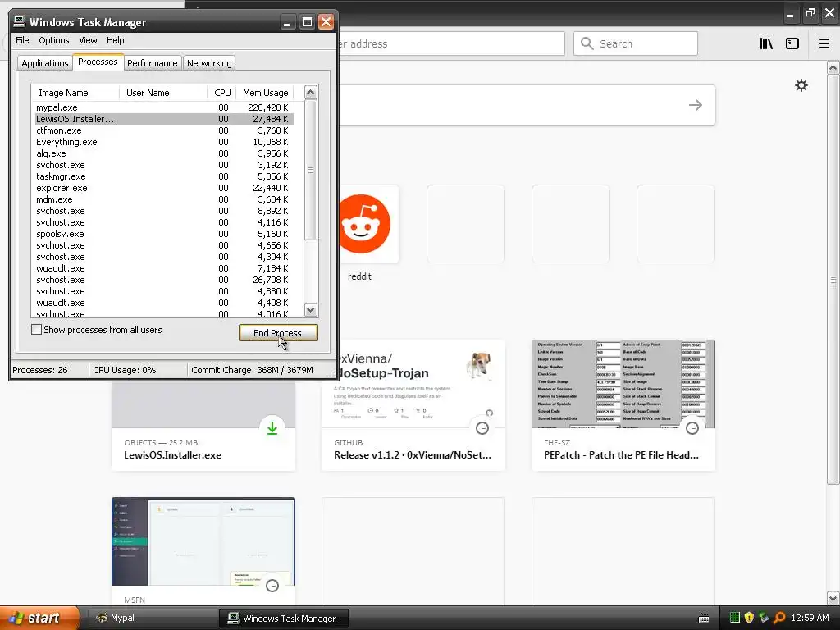The height and width of the screenshot is (630, 840).
Task: Click the Task Manager title bar icon
Action: 20,21
